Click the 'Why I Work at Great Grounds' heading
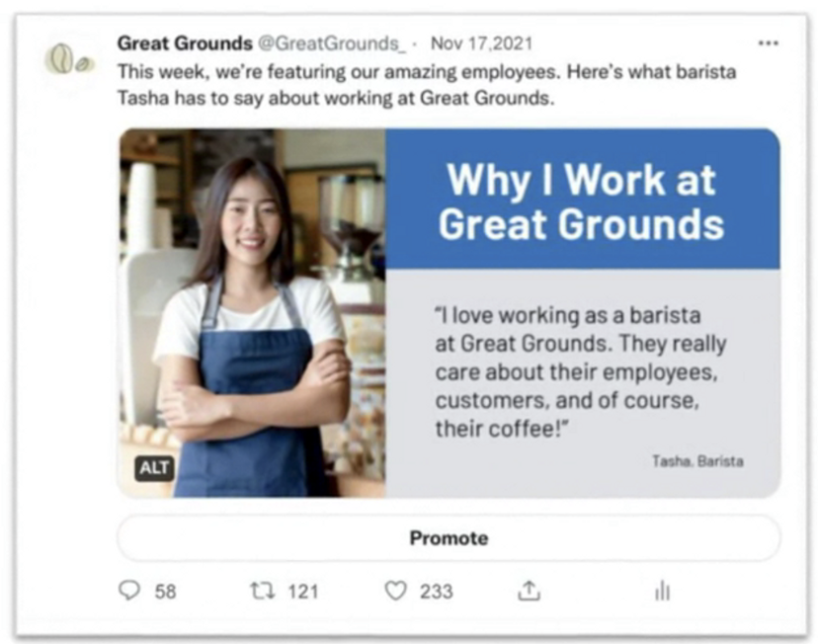Viewport: 818px width, 644px height. point(581,201)
